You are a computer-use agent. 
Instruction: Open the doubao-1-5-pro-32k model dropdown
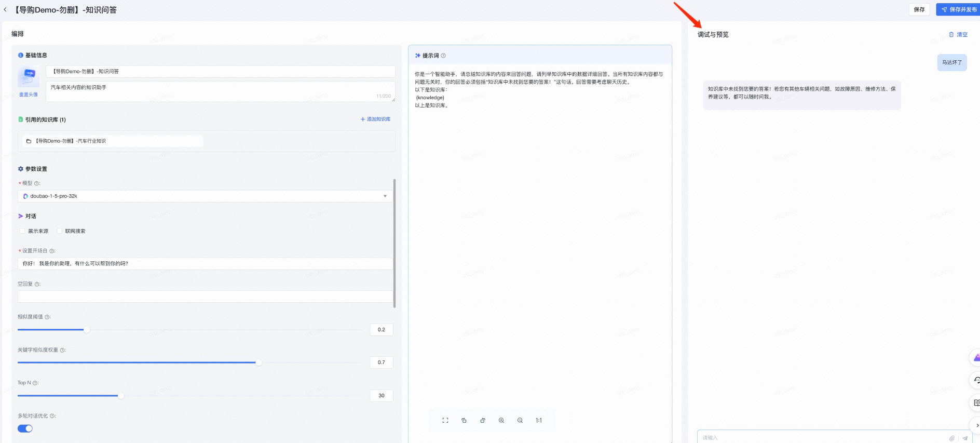coord(206,196)
